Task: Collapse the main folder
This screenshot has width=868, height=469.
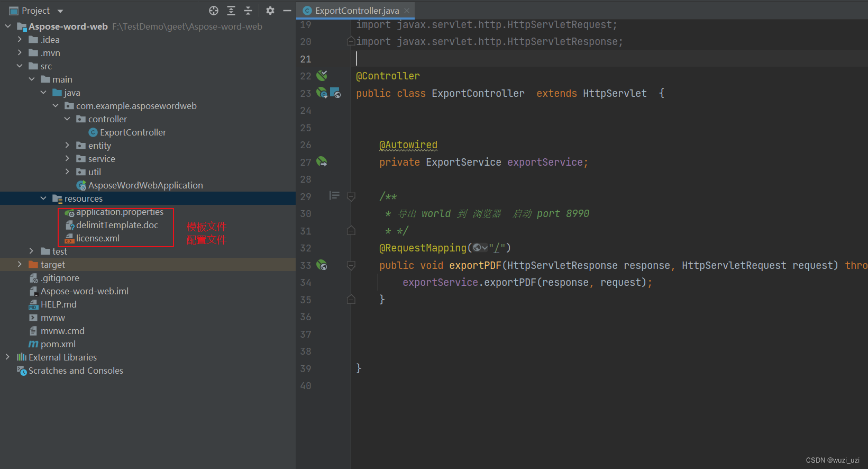Action: coord(32,79)
